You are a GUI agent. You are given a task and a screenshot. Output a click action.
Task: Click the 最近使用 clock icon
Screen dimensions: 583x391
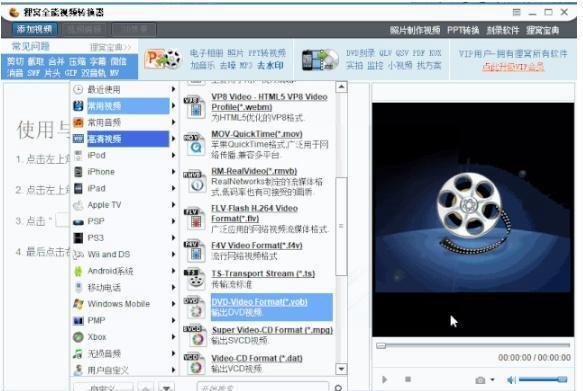point(78,89)
